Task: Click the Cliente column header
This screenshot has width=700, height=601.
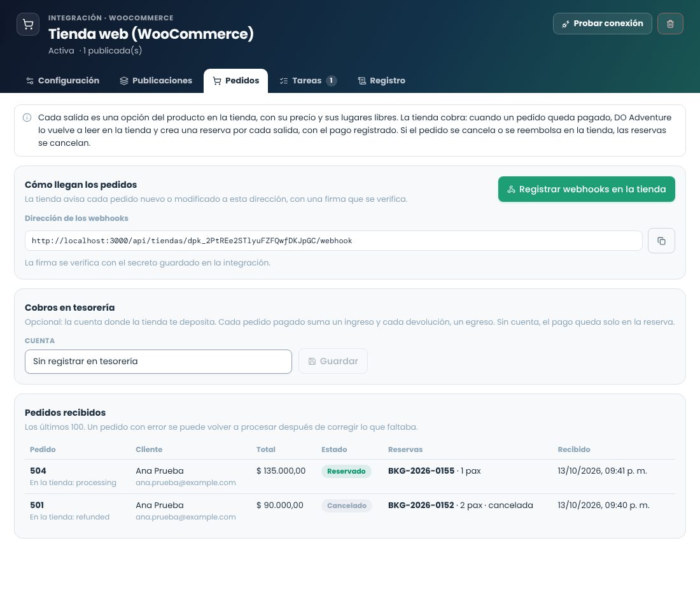Action: pyautogui.click(x=149, y=449)
